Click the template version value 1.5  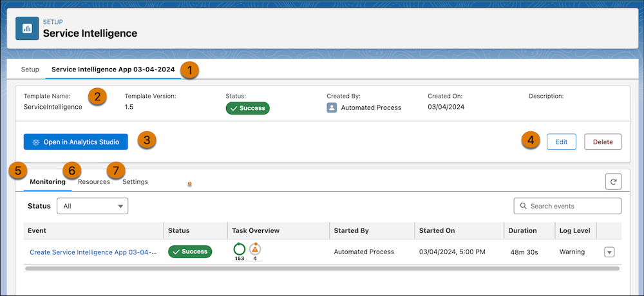pyautogui.click(x=129, y=107)
